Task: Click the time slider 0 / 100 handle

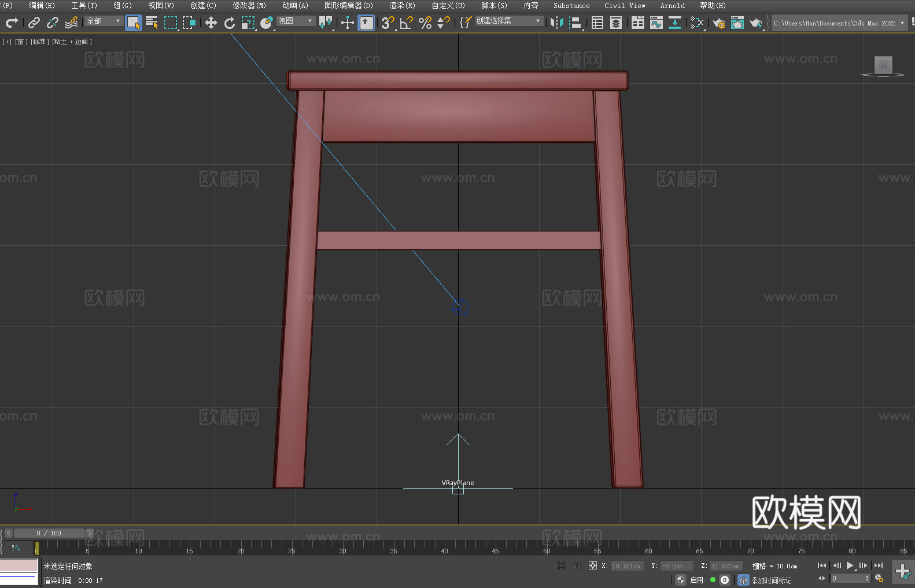Action: pos(49,533)
